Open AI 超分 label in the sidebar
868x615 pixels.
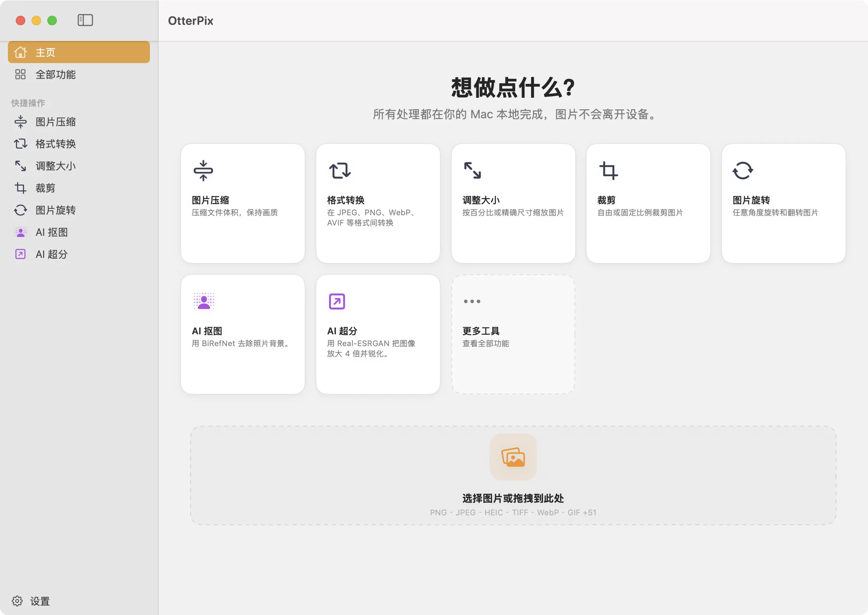pos(52,254)
